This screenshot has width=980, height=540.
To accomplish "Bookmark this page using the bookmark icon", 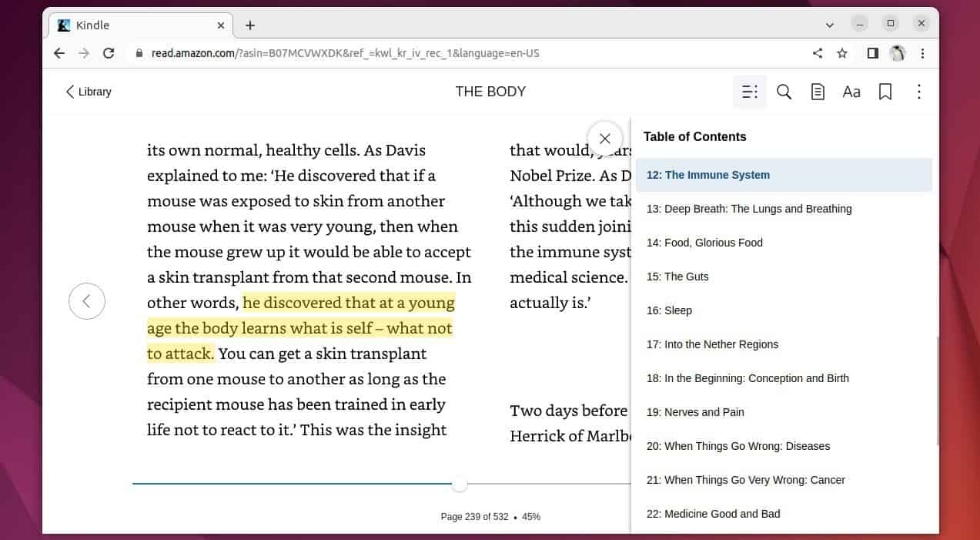I will [x=885, y=92].
